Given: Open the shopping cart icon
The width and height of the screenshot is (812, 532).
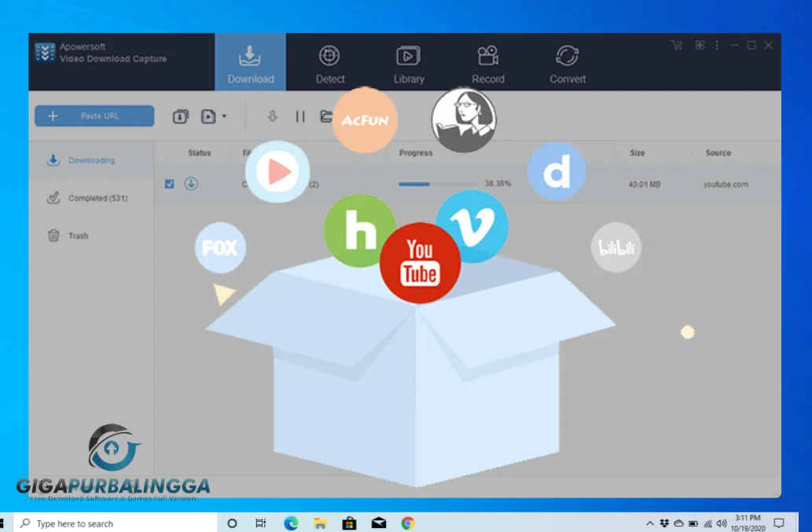Looking at the screenshot, I should point(676,46).
